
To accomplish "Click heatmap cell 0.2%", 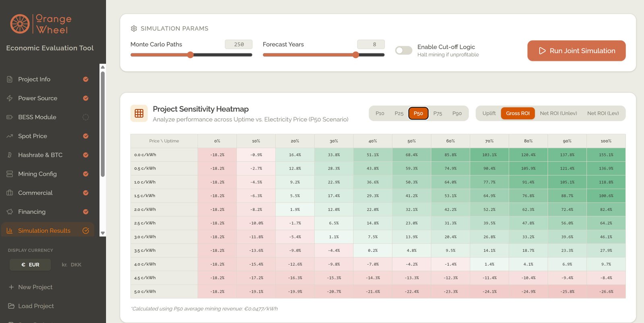I will click(x=373, y=251).
